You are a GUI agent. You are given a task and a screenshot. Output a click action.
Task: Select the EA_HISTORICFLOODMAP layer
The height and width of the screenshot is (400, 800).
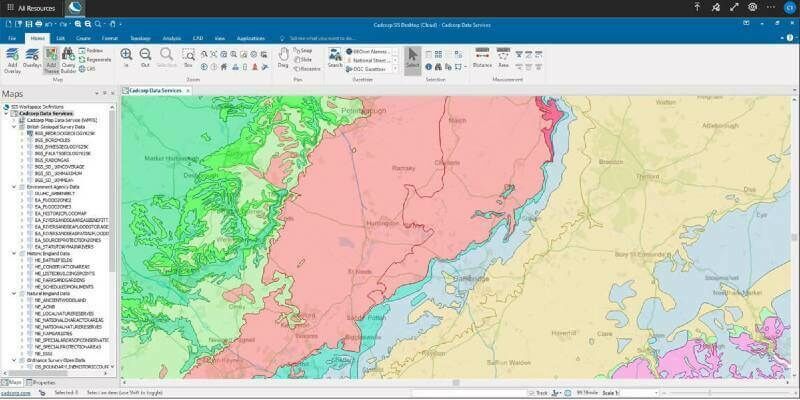coord(60,213)
